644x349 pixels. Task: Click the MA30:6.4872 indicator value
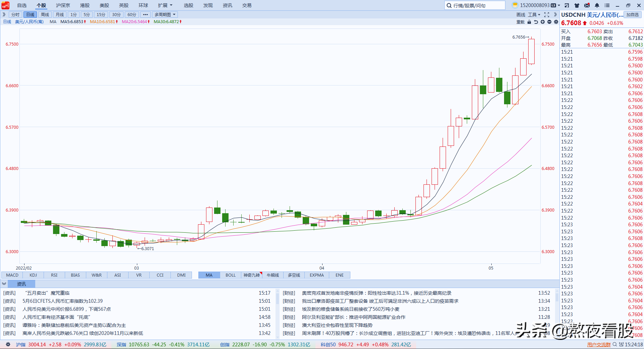(x=168, y=22)
